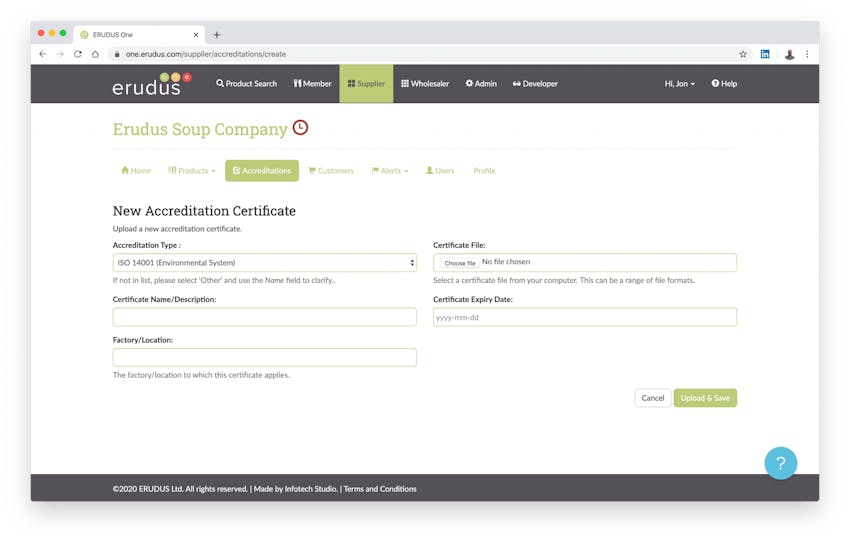Open the Help link in the navbar

(724, 83)
